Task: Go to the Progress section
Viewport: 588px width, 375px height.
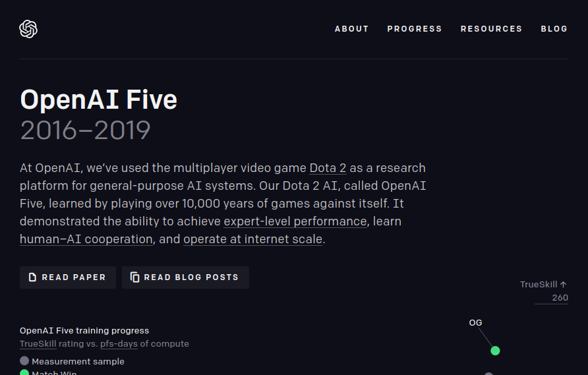Action: click(415, 29)
